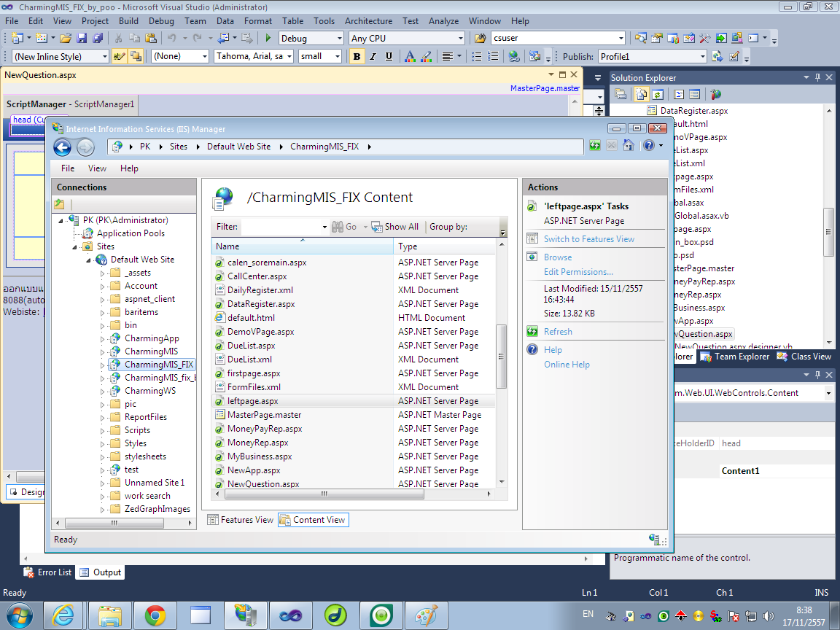Click the create connection icon in Connections pane
The image size is (840, 630).
coord(60,204)
